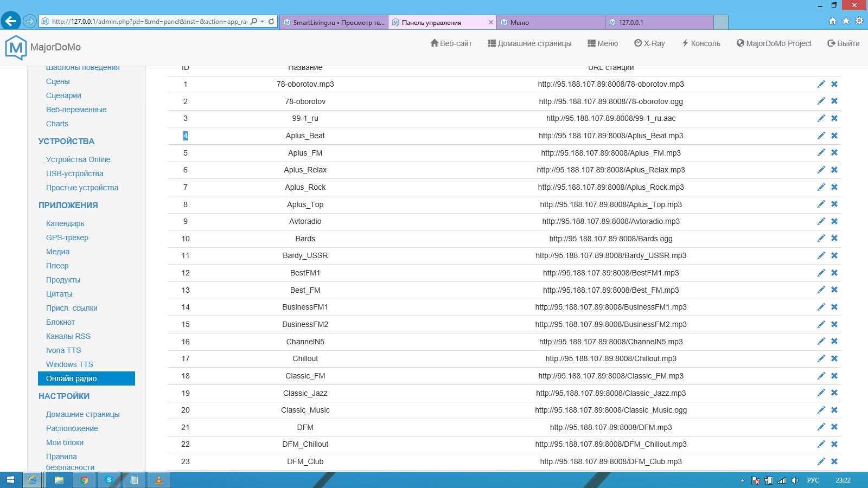Screen dimensions: 868x488
Task: Delete the Classic_FM station
Action: coord(834,376)
